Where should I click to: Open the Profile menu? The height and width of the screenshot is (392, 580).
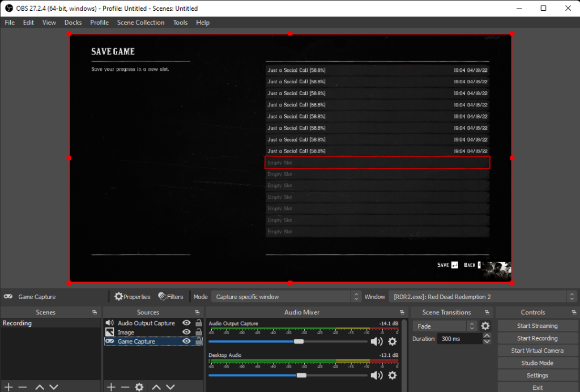pyautogui.click(x=100, y=23)
